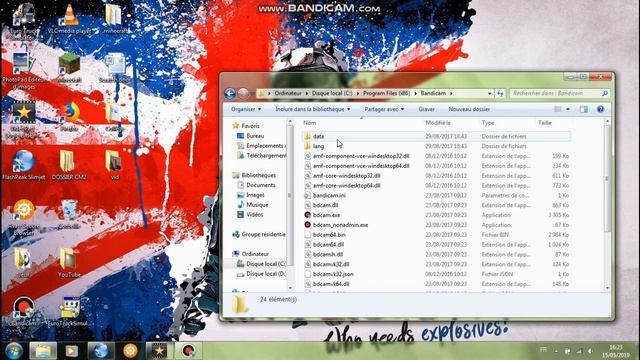The image size is (640, 360).
Task: Open the .minecraft folder on desktop
Action: (x=115, y=18)
